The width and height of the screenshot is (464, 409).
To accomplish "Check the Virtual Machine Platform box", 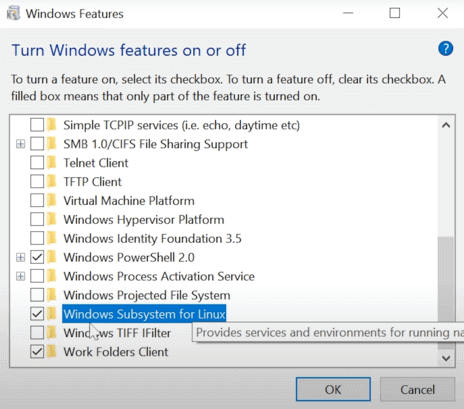I will click(x=37, y=201).
